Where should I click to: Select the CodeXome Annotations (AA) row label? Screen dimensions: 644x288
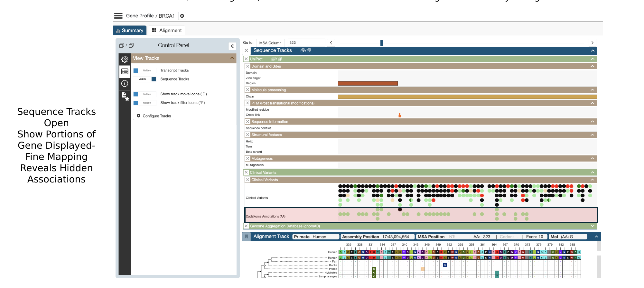click(266, 217)
